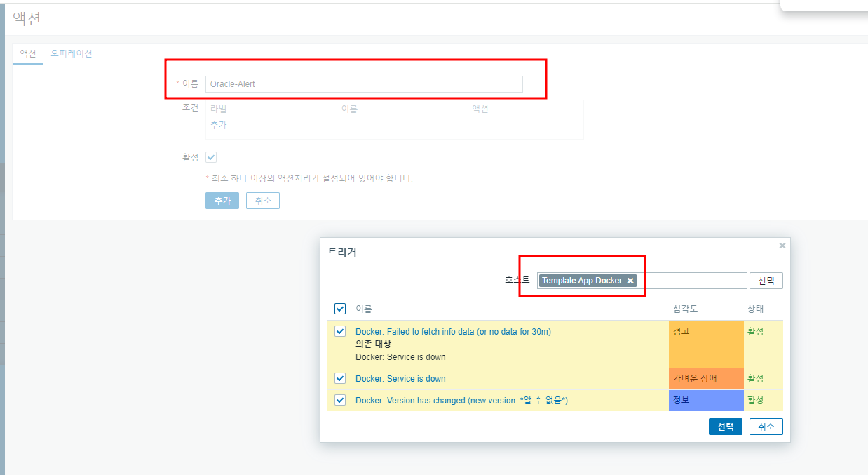This screenshot has height=475, width=868.
Task: Click the 경고 severity cell
Action: [x=706, y=344]
